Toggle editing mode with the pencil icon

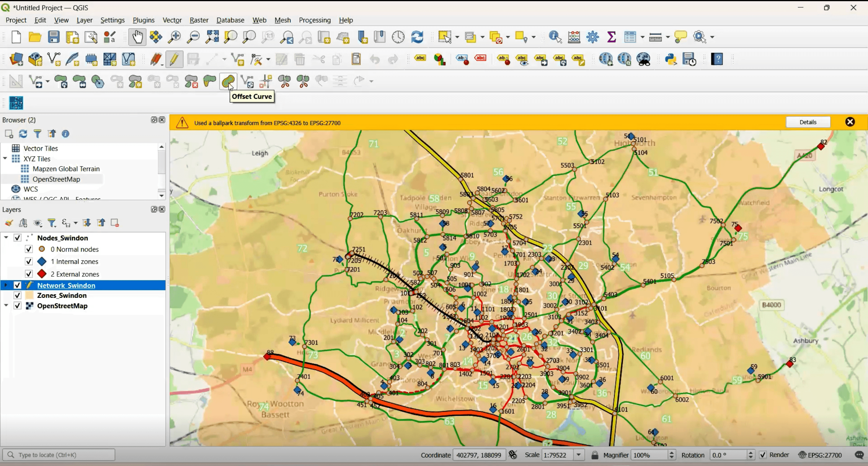pyautogui.click(x=174, y=59)
